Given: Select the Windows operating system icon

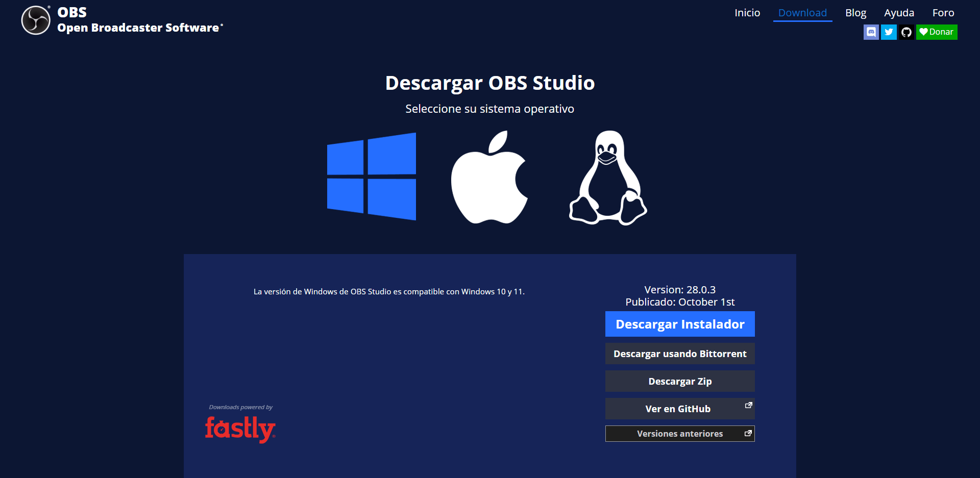Looking at the screenshot, I should coord(372,176).
